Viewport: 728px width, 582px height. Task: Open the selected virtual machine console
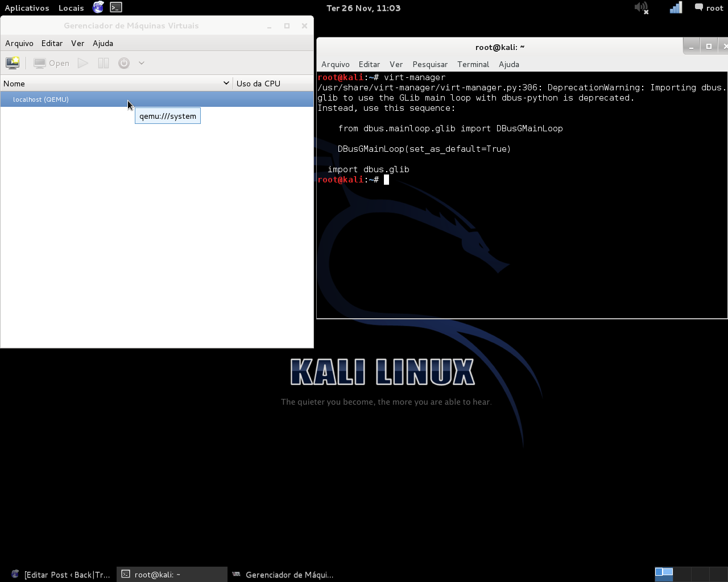click(x=51, y=63)
